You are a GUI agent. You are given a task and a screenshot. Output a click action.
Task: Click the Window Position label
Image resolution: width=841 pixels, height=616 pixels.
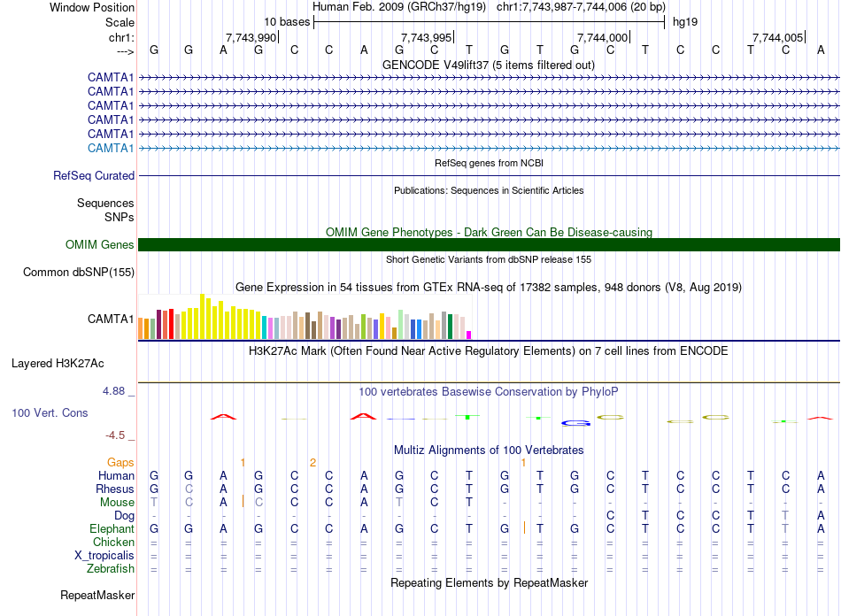(92, 7)
